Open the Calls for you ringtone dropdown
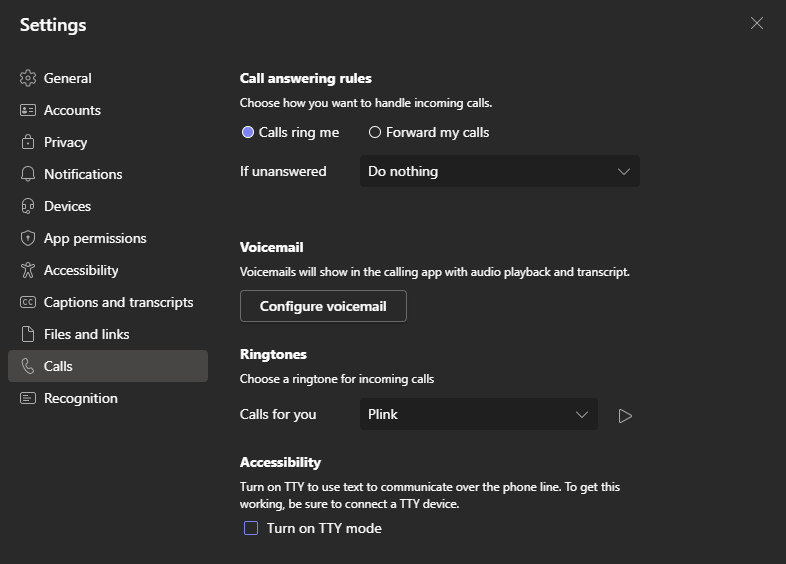The image size is (786, 564). tap(479, 414)
